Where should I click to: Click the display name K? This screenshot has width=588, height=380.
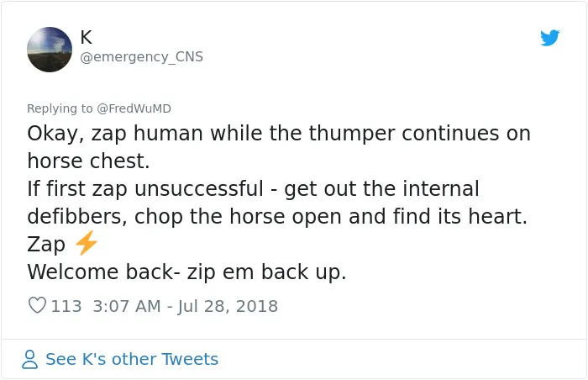tap(86, 37)
